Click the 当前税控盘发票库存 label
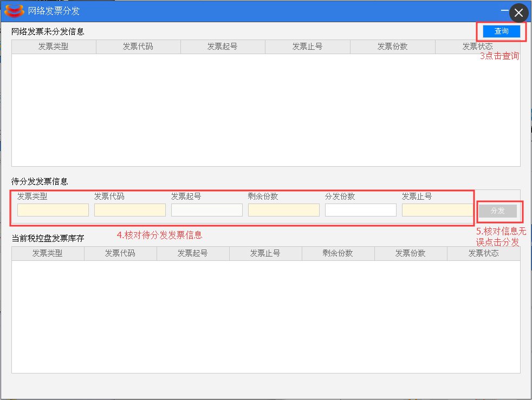532x400 pixels. point(48,238)
